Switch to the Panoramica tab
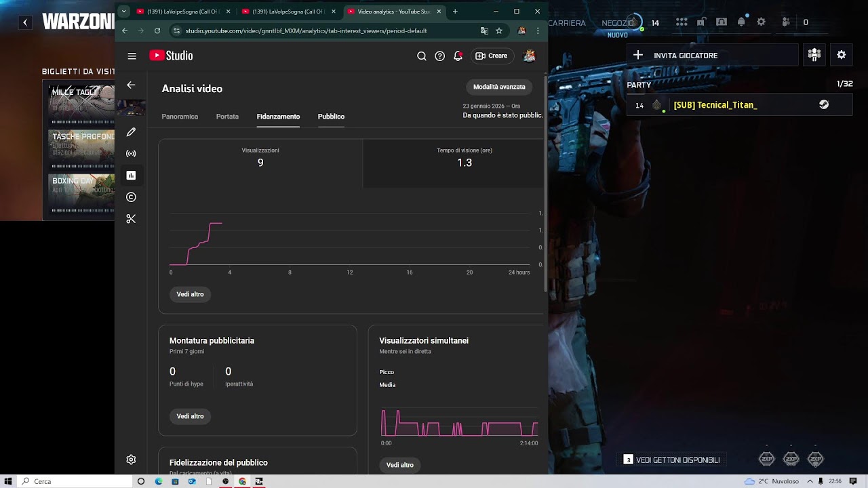Screen dimensions: 868x488 (x=180, y=117)
